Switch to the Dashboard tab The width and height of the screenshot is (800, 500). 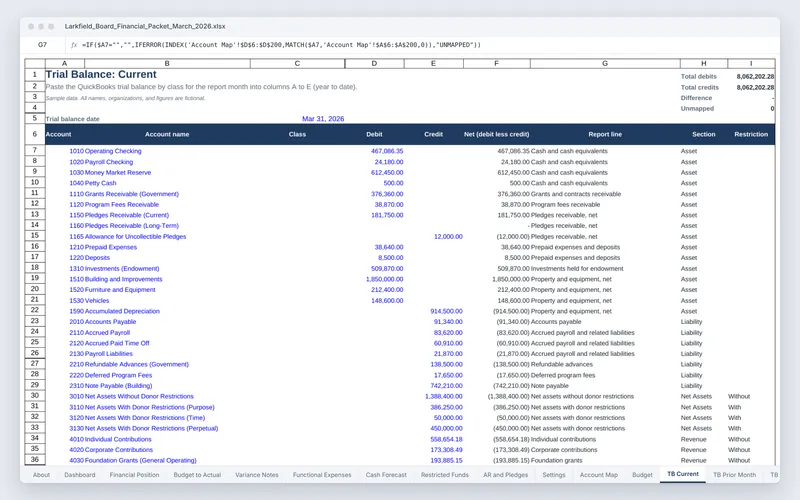pos(80,474)
